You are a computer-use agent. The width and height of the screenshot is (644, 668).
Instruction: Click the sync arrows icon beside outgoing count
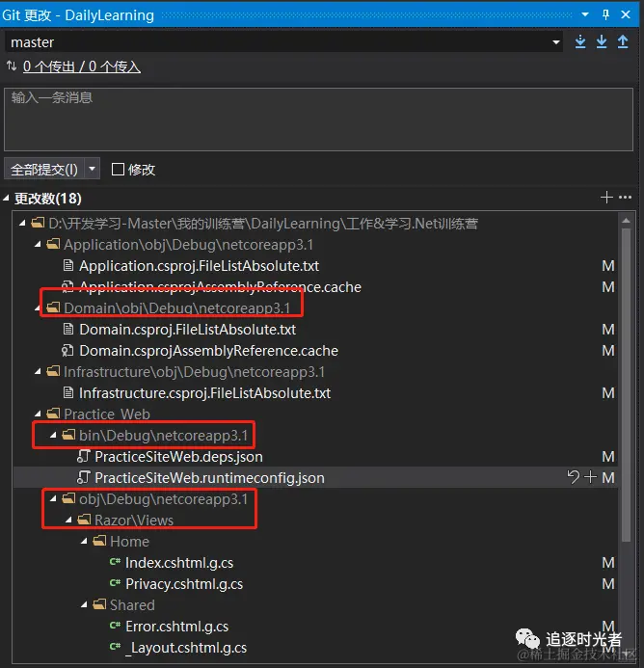tap(12, 67)
